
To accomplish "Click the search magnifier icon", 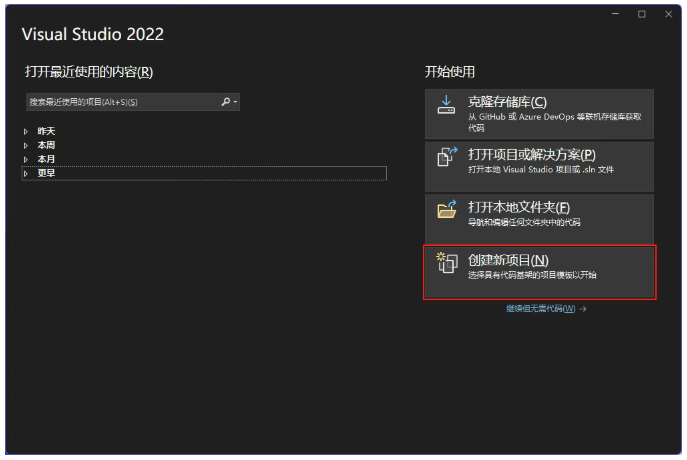I will click(x=226, y=102).
